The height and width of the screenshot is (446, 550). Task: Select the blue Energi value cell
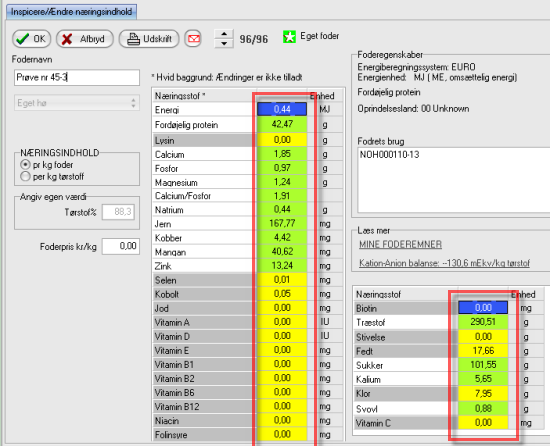click(282, 109)
